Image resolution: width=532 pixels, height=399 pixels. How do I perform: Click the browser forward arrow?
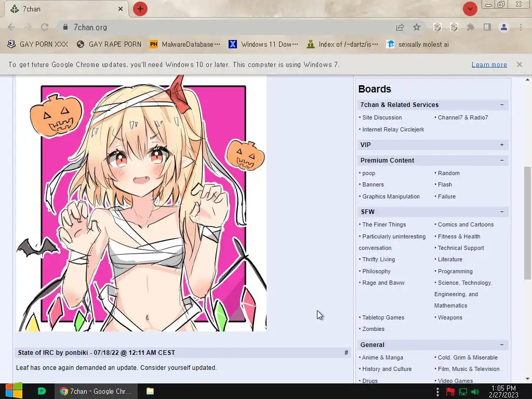click(28, 27)
